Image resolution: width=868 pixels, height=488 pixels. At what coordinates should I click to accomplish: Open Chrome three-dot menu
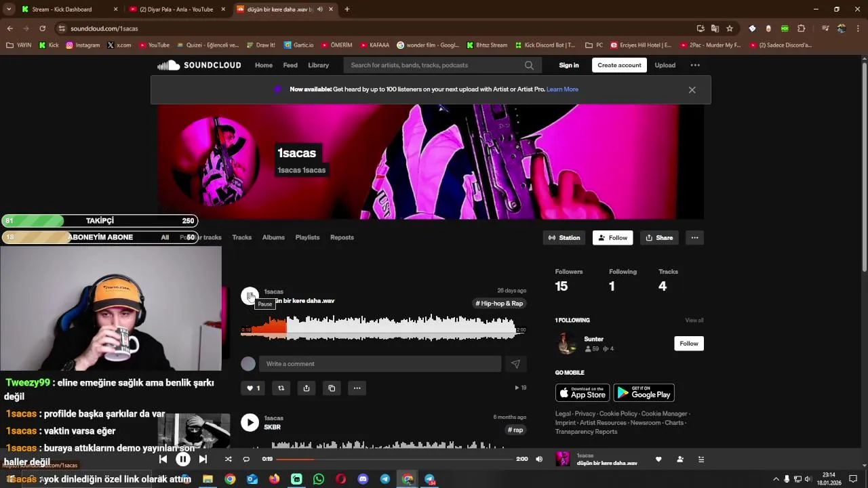(x=859, y=28)
